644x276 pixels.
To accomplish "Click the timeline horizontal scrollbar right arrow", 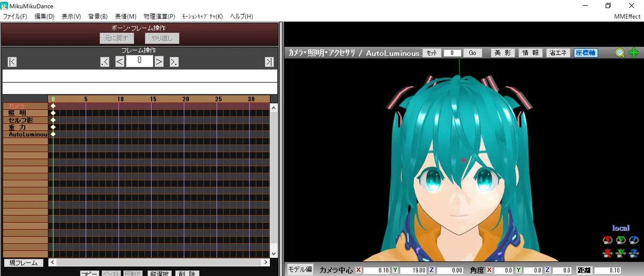I will (x=266, y=263).
